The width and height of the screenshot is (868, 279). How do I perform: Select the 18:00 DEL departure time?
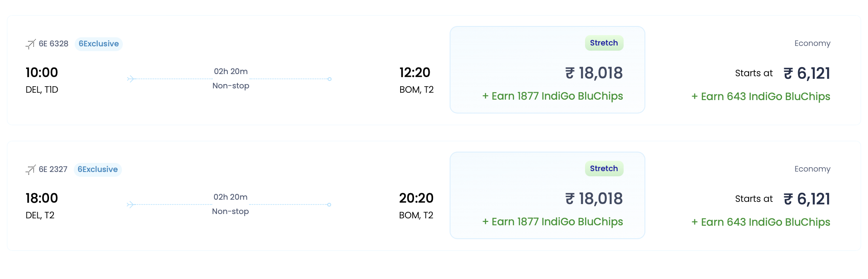point(42,198)
